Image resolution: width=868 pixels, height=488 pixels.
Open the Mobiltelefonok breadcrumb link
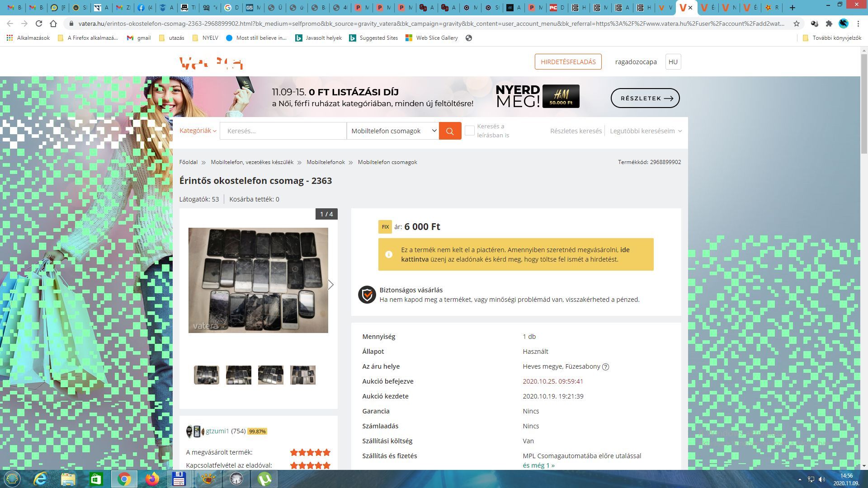(325, 162)
